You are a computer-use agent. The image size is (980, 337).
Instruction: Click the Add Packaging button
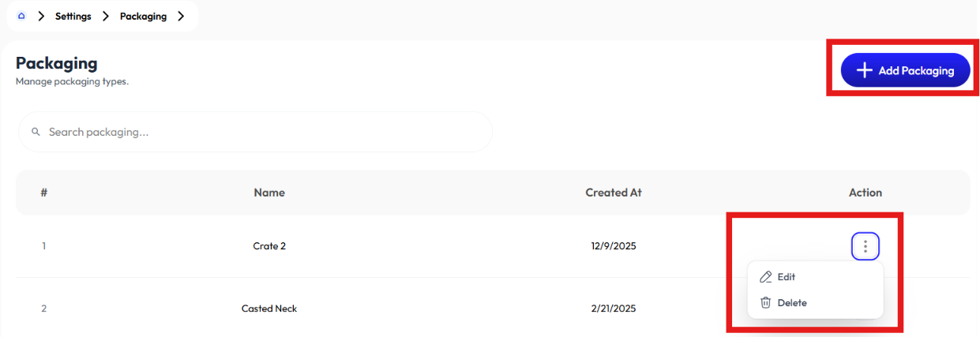905,70
